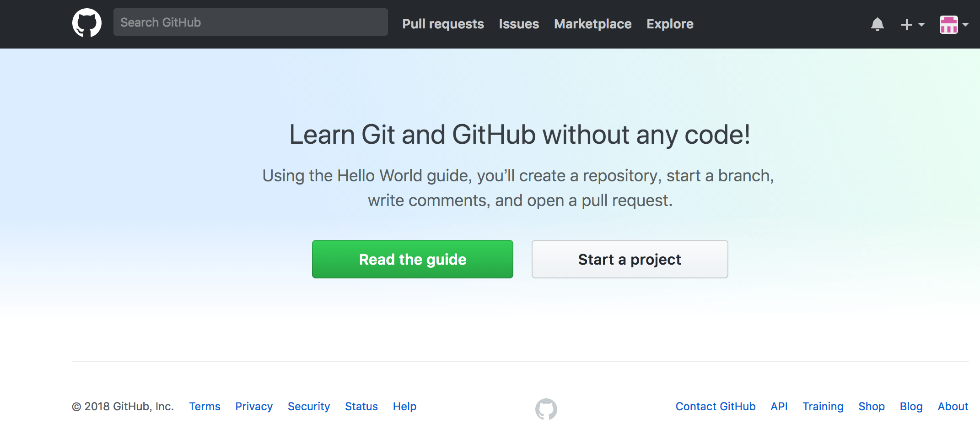Open the Marketplace
Screen dimensions: 980x424
click(x=592, y=24)
